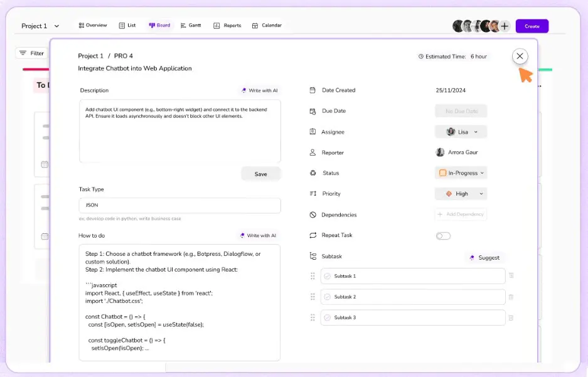Click the Repeat Task loop icon
Image resolution: width=588 pixels, height=377 pixels.
313,235
